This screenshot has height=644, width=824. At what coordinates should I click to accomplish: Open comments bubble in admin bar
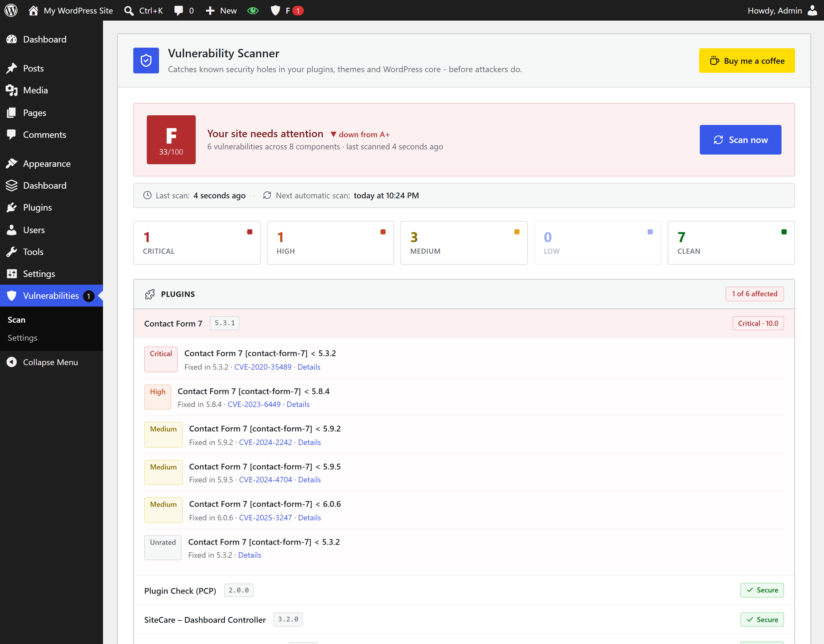coord(179,11)
